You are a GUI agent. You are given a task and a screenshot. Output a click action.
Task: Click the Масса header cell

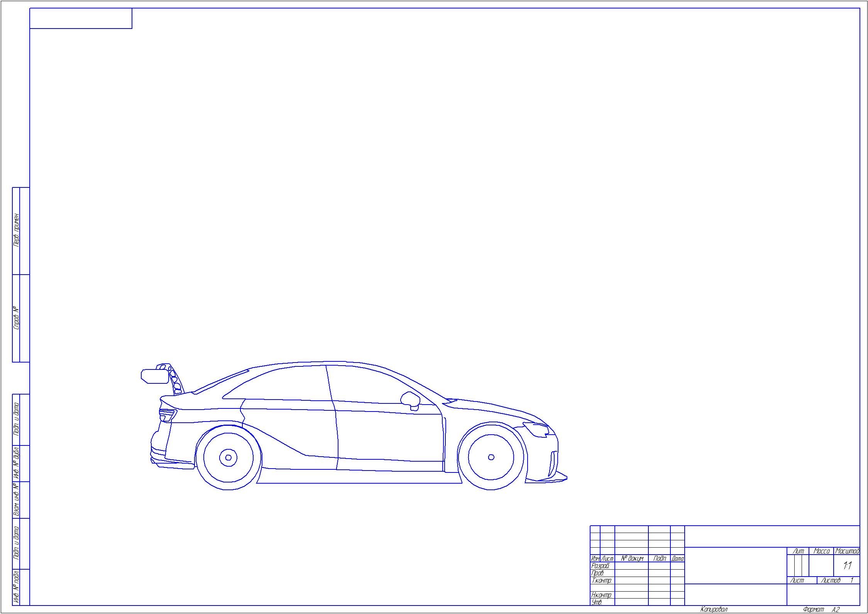(821, 551)
